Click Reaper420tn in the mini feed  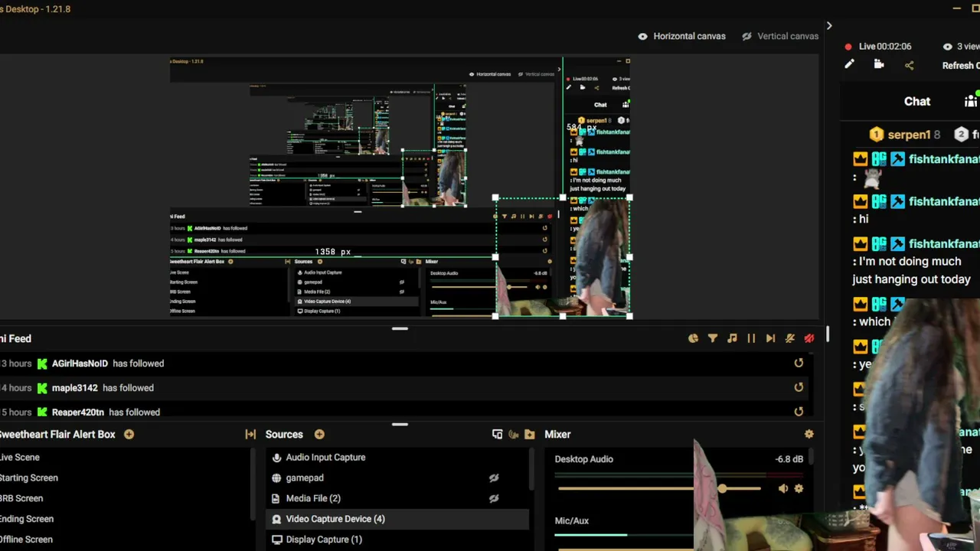(x=78, y=412)
